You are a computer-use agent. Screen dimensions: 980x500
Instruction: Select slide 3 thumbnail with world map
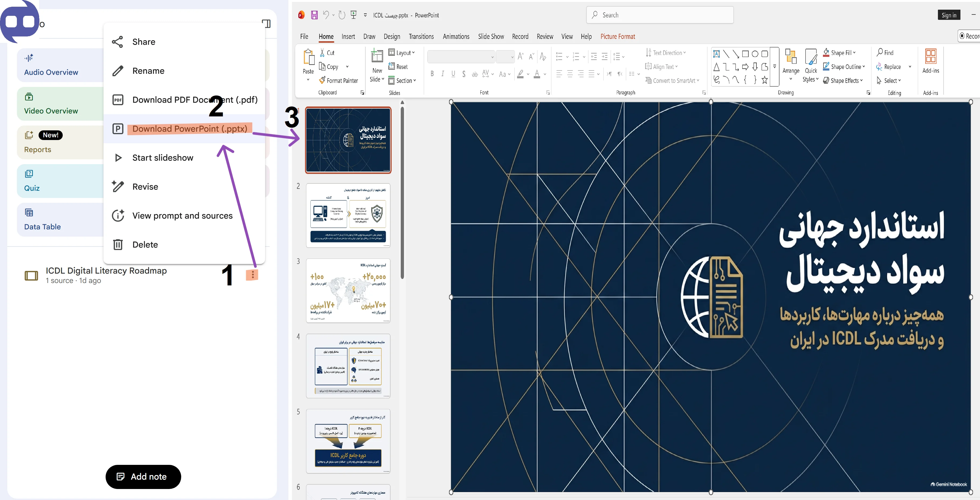pos(348,291)
